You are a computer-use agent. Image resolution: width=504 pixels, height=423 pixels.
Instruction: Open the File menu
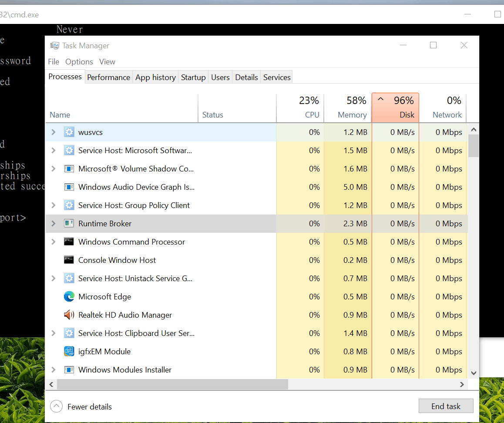54,62
